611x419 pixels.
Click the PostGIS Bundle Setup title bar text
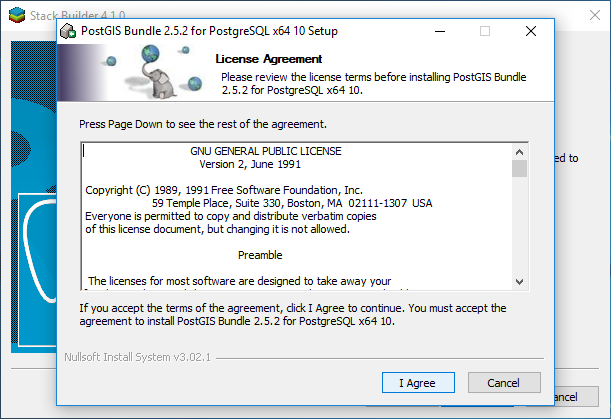click(x=209, y=31)
